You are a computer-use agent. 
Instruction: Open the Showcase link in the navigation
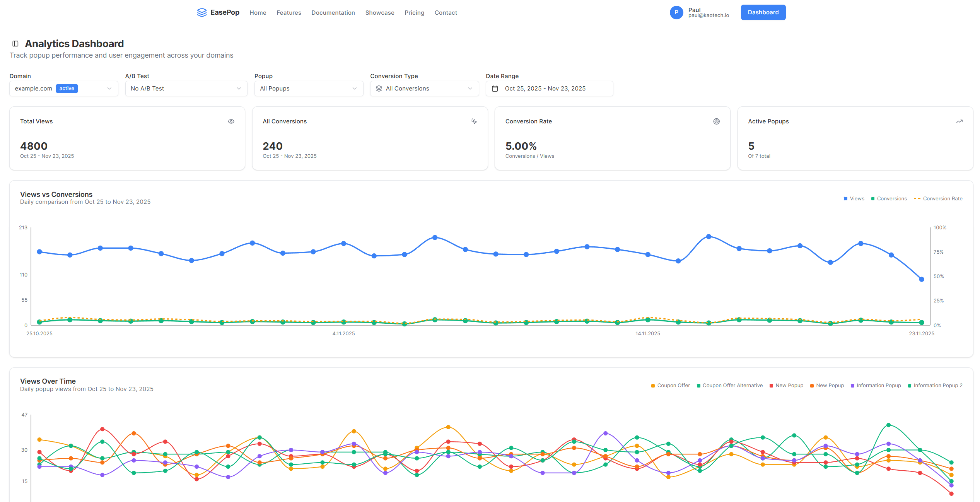[x=380, y=12]
